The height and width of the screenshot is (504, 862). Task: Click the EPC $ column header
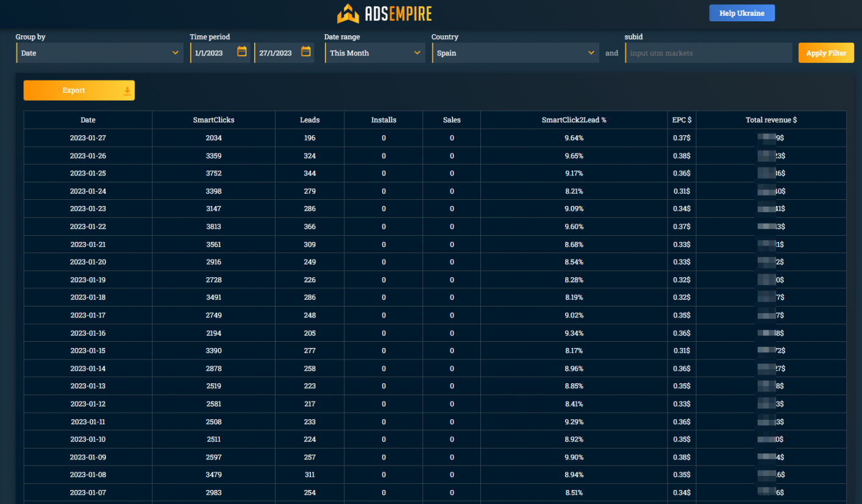click(x=682, y=120)
